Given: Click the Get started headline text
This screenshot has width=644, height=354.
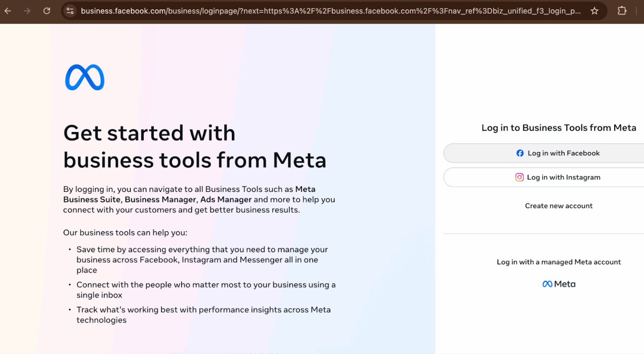Looking at the screenshot, I should [x=195, y=146].
